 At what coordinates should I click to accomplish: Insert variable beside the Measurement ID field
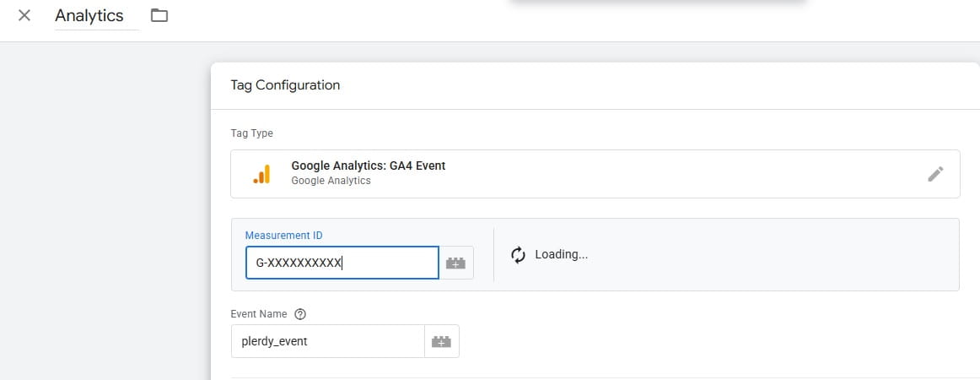[456, 263]
